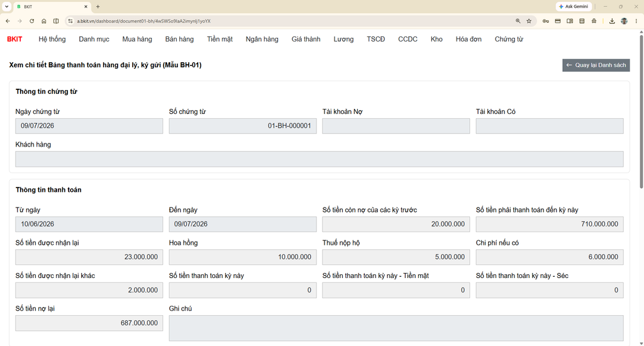Screen dimensions: 644x346
Task: Click the Khách hàng field
Action: coord(319,159)
